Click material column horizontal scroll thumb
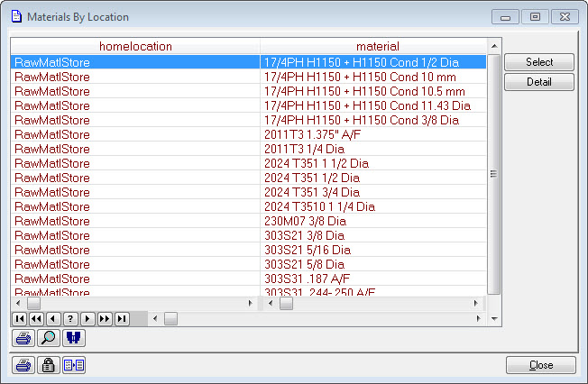588x384 pixels. pos(286,304)
